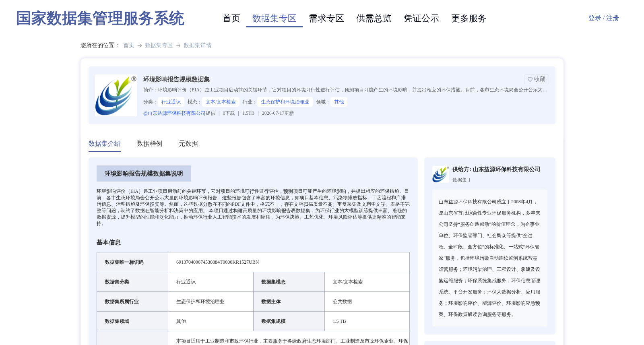The image size is (644, 345).
Task: Click the 首页 breadcrumb link
Action: click(129, 45)
